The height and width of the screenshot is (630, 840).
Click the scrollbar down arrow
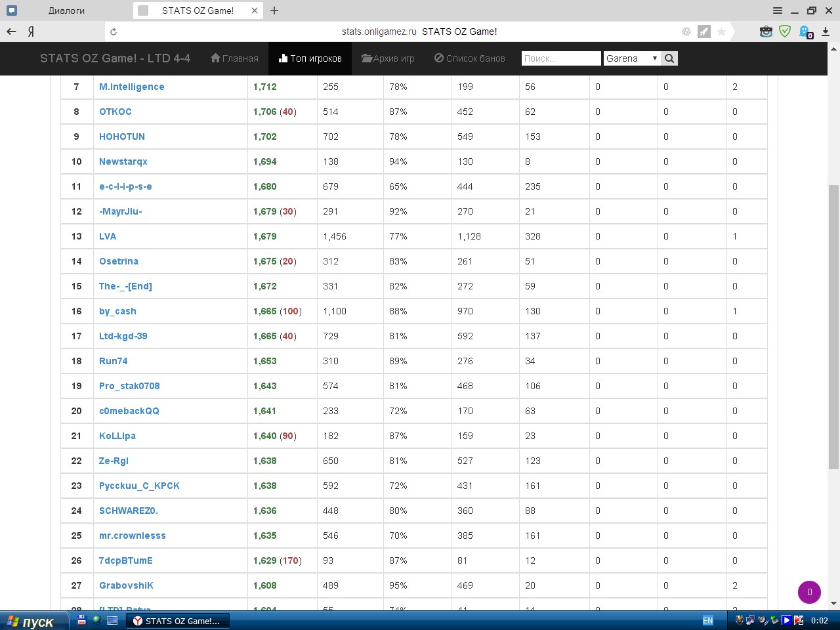833,603
